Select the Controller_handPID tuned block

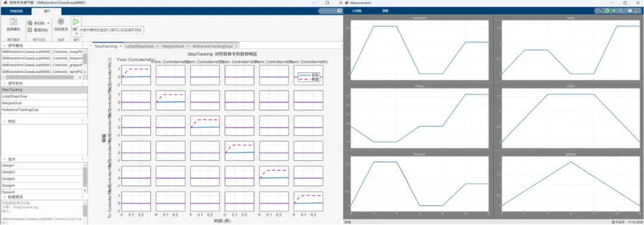click(x=42, y=72)
